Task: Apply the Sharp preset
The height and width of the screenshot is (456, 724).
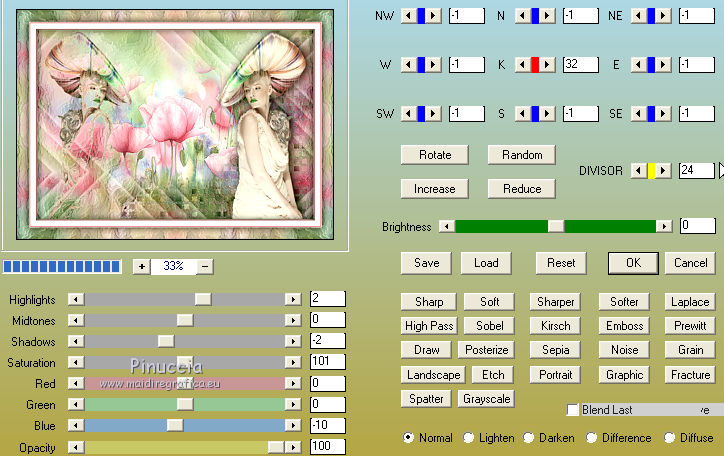Action: point(429,302)
